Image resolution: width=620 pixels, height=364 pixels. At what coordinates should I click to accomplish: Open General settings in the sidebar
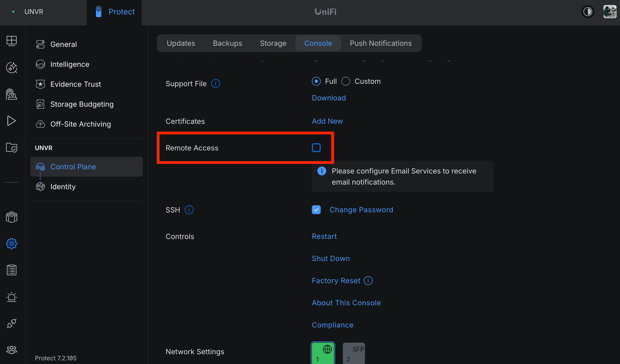[x=87, y=44]
